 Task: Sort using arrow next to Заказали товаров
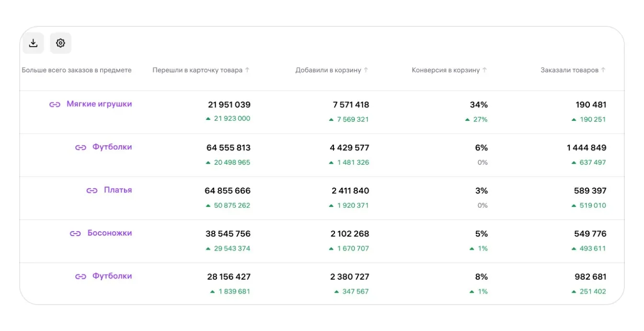[603, 70]
